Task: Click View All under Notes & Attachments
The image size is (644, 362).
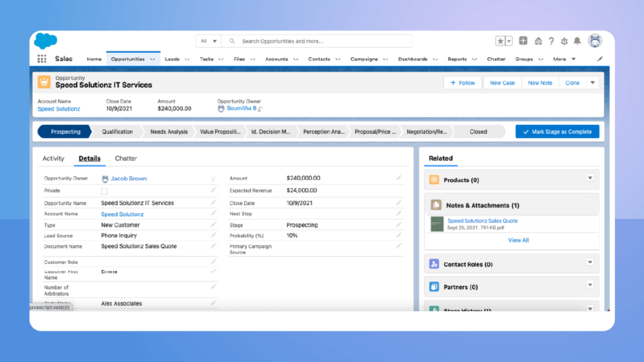Action: [518, 240]
